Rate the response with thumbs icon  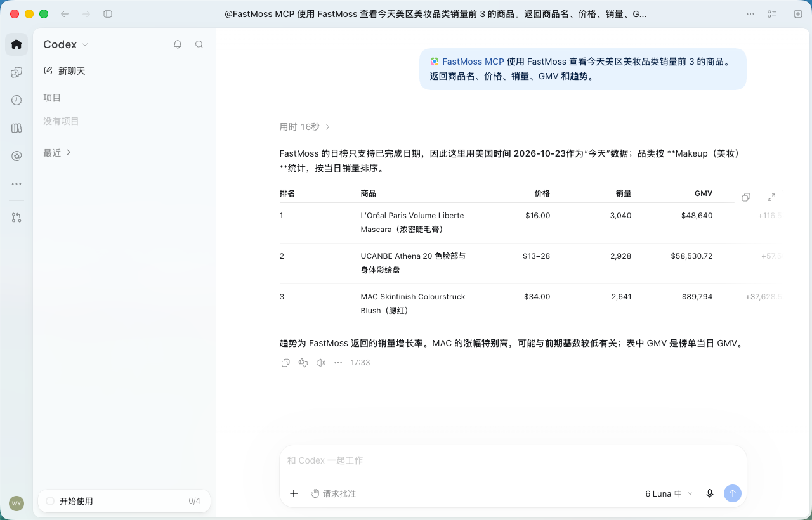(303, 363)
